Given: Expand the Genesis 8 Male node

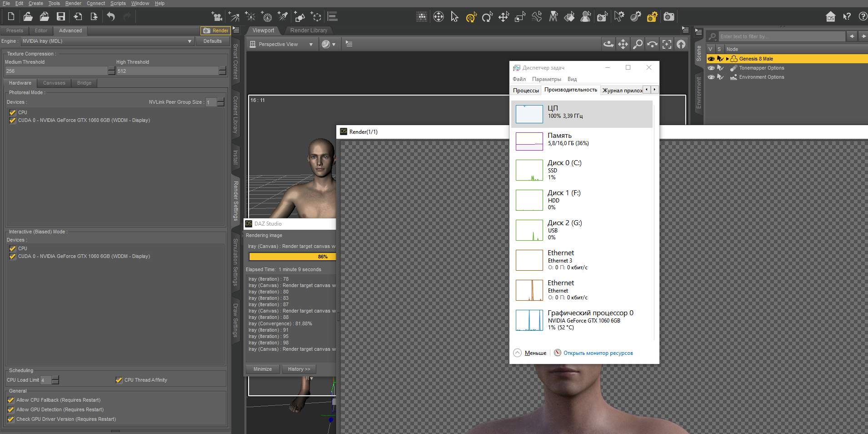Looking at the screenshot, I should [x=728, y=59].
